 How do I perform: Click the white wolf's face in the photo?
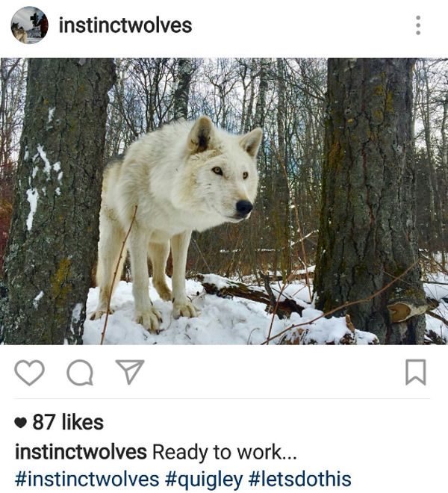[223, 176]
